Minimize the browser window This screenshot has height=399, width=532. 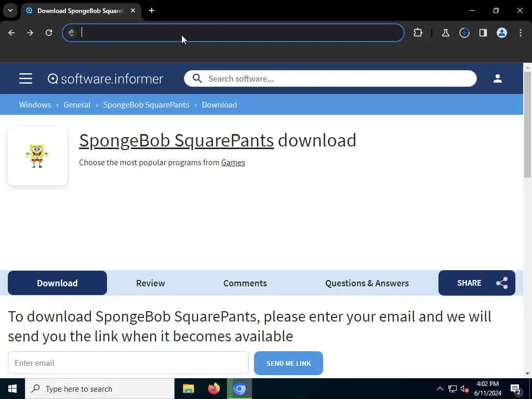(x=472, y=10)
